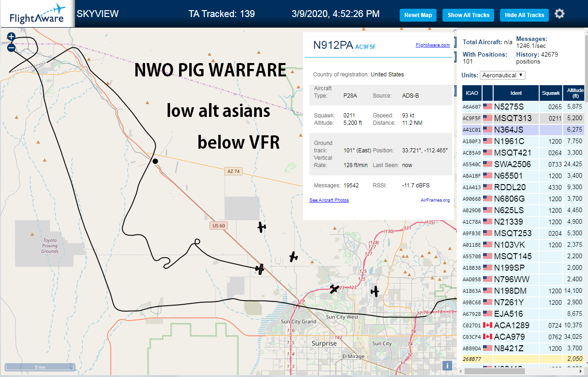Image resolution: width=588 pixels, height=377 pixels.
Task: Click the AZ 74 road label
Action: (x=234, y=171)
